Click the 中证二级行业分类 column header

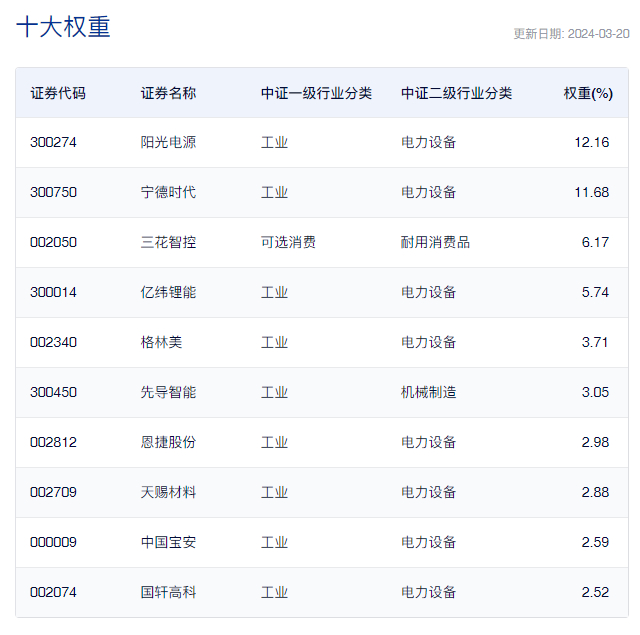click(x=456, y=93)
